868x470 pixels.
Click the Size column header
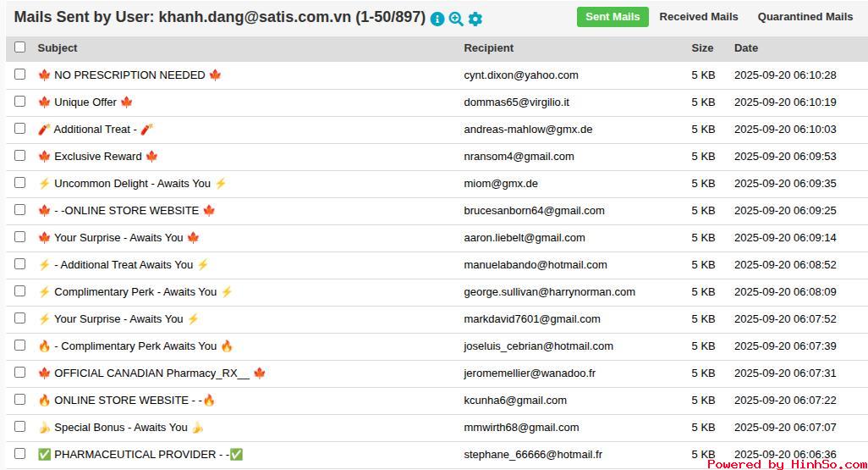point(702,48)
